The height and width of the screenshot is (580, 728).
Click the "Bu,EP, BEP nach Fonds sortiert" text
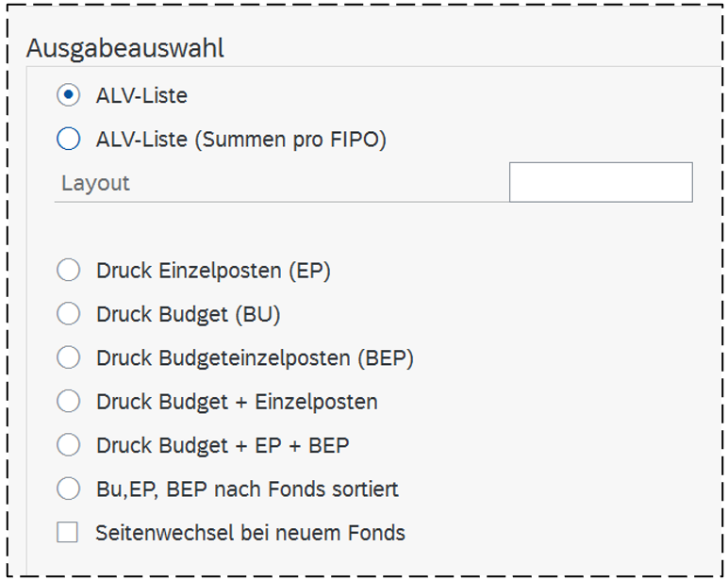[247, 489]
